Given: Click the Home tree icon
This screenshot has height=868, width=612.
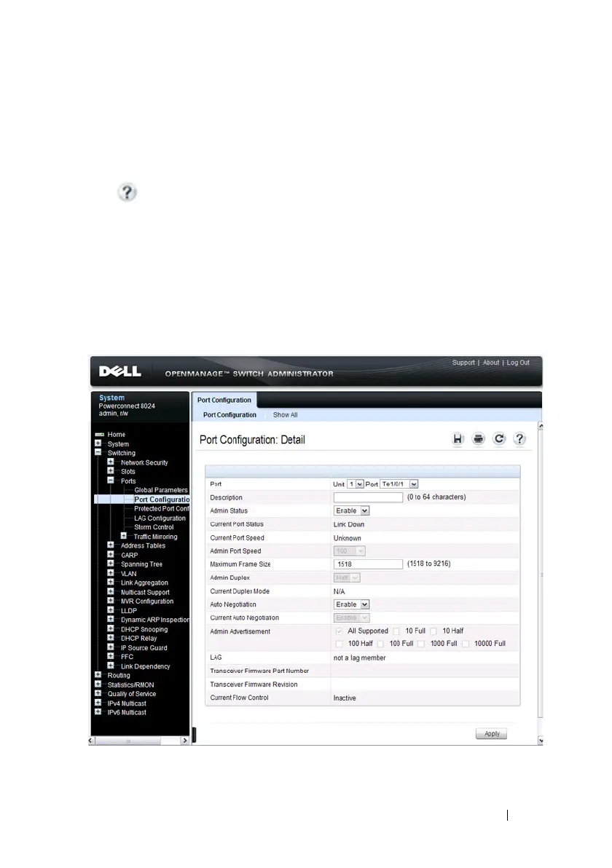Looking at the screenshot, I should tap(100, 435).
